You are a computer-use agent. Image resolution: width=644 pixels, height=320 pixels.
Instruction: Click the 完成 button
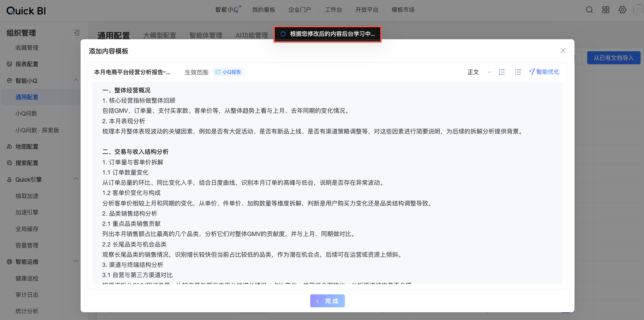pos(327,301)
